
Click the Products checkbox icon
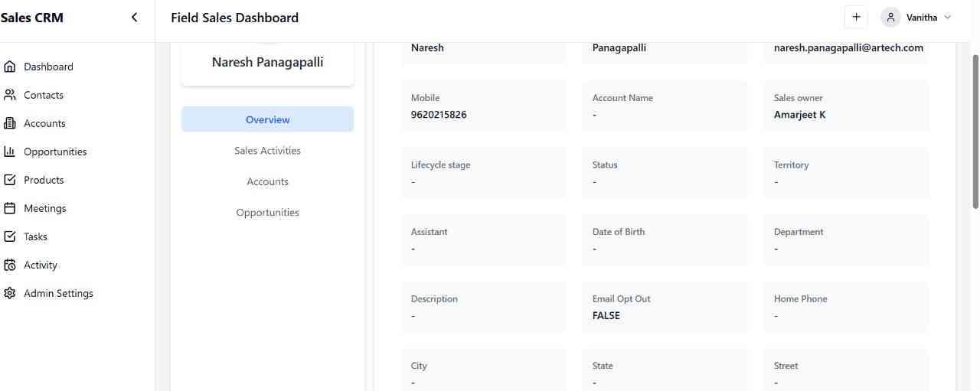[x=10, y=180]
